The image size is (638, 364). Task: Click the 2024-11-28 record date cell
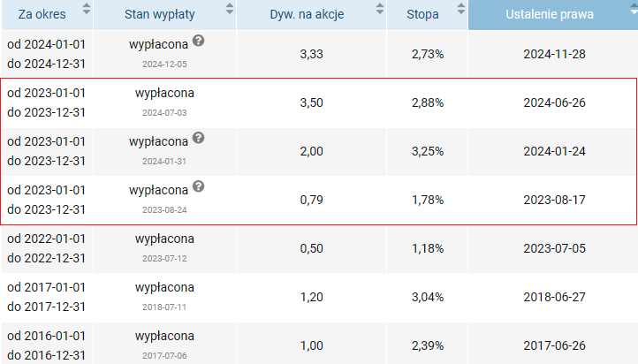point(554,54)
